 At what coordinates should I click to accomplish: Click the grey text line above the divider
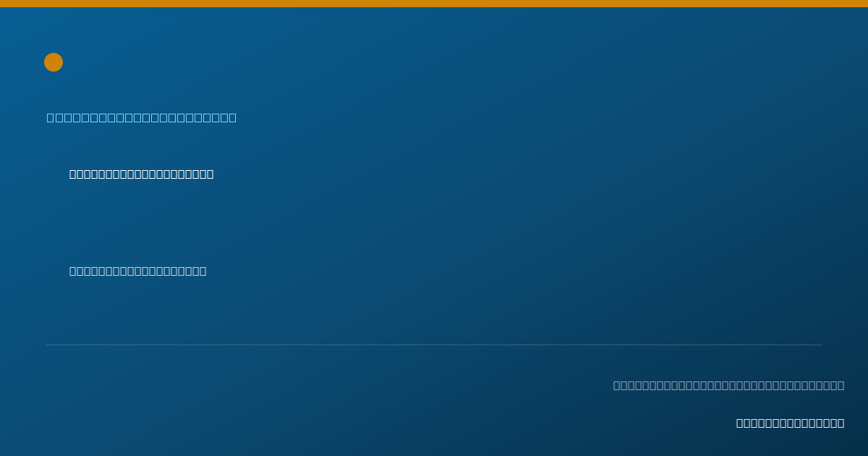tap(138, 271)
